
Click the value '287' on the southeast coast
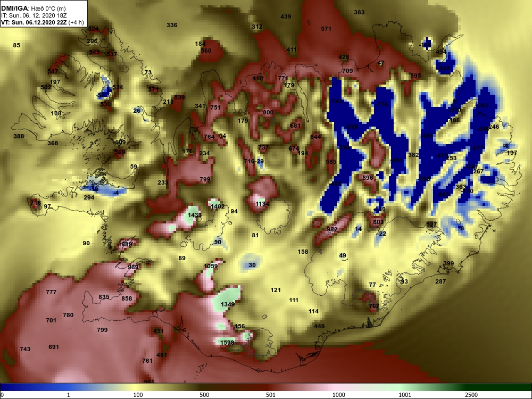coord(440,281)
